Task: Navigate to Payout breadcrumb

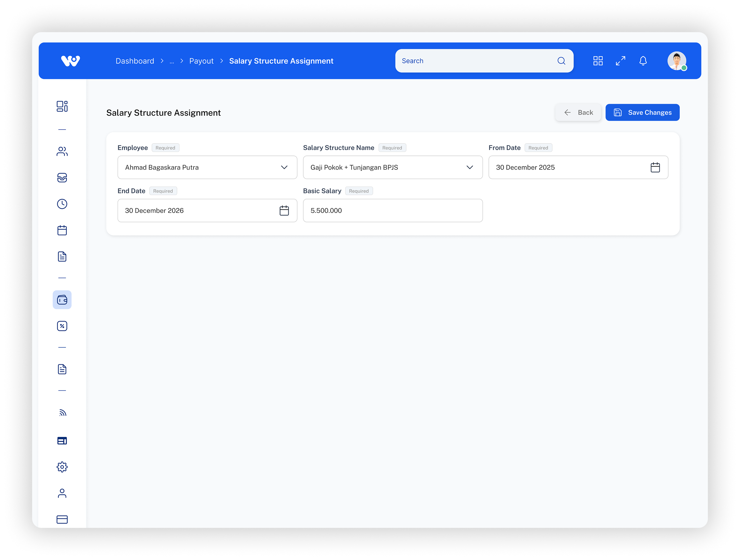Action: tap(201, 61)
